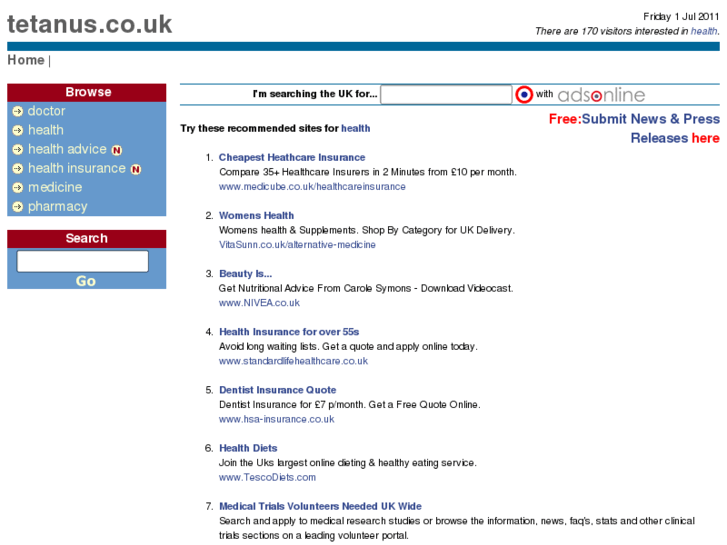Image resolution: width=727 pixels, height=545 pixels.
Task: Click the Go button in Search box
Action: tap(86, 281)
